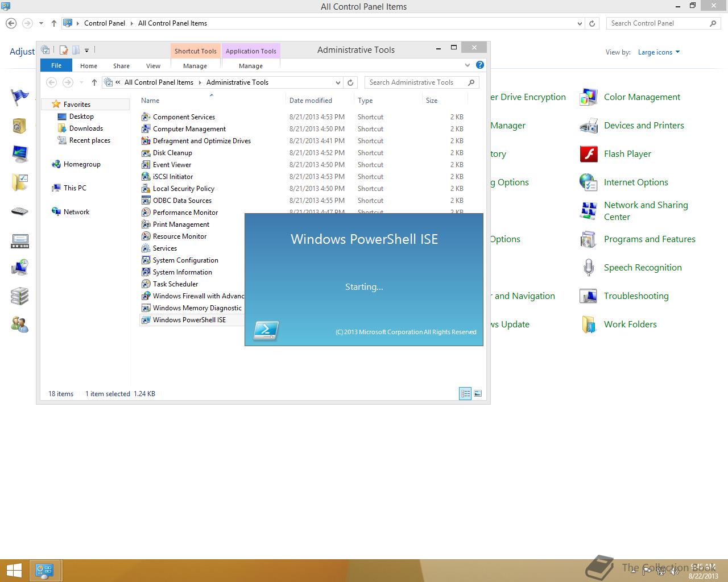Select the Local Security Policy icon
Screen dimensions: 728x582
pos(146,189)
